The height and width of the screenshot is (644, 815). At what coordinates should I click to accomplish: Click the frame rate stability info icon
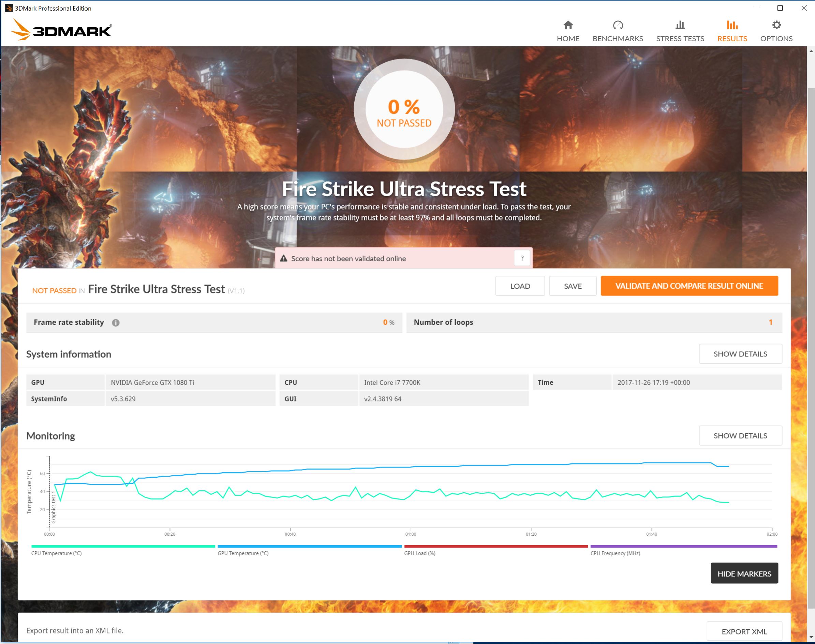(116, 323)
